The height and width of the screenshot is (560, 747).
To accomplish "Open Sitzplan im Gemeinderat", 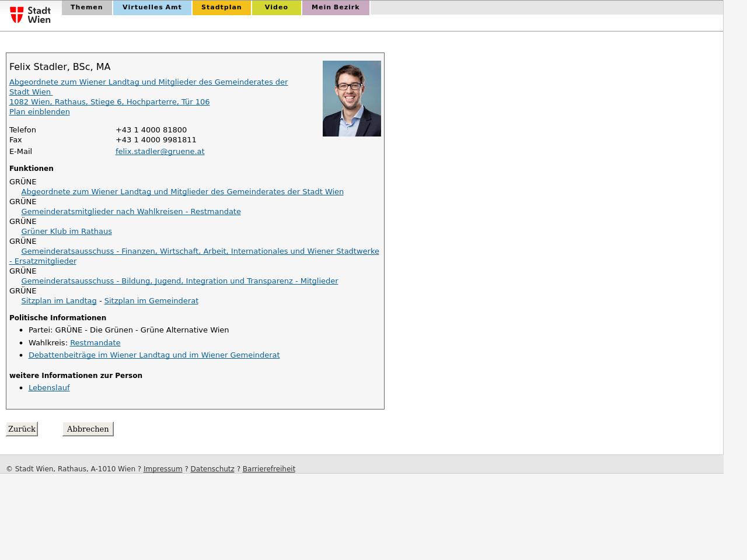I will pyautogui.click(x=151, y=300).
